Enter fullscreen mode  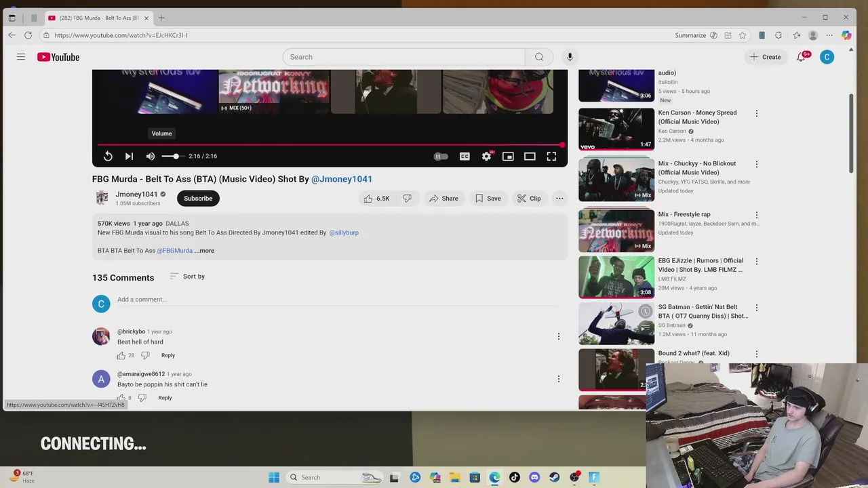pos(551,156)
